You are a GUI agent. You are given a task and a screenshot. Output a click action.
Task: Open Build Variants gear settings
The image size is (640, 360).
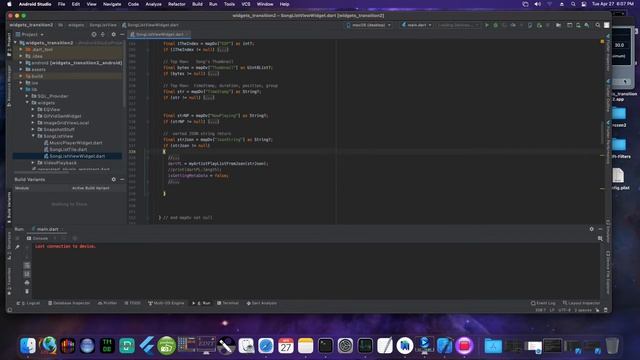pos(113,179)
